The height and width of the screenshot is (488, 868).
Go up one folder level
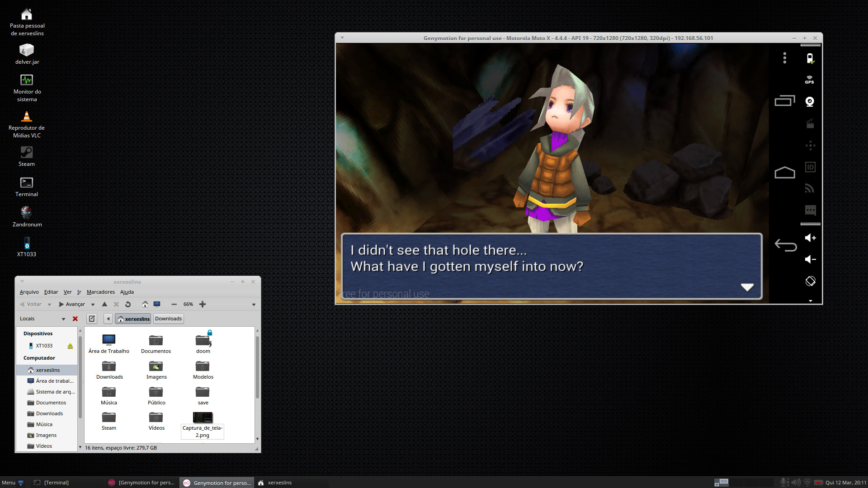[104, 304]
